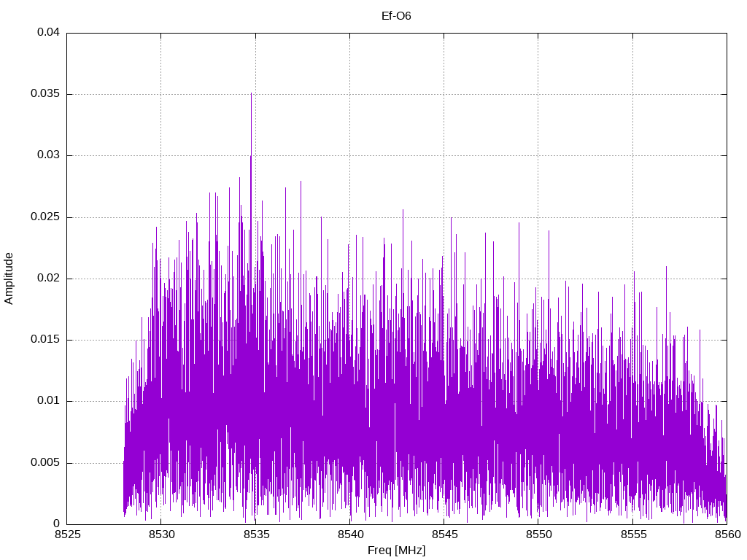Click the tallest spectrum peak near 8535 MHz
The width and height of the screenshot is (747, 560).
point(251,94)
